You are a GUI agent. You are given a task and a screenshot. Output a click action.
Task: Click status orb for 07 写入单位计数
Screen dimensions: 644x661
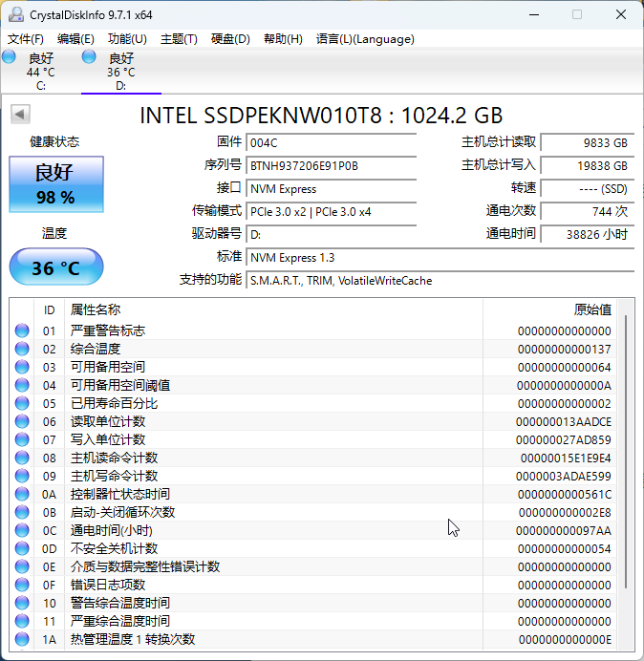click(22, 439)
